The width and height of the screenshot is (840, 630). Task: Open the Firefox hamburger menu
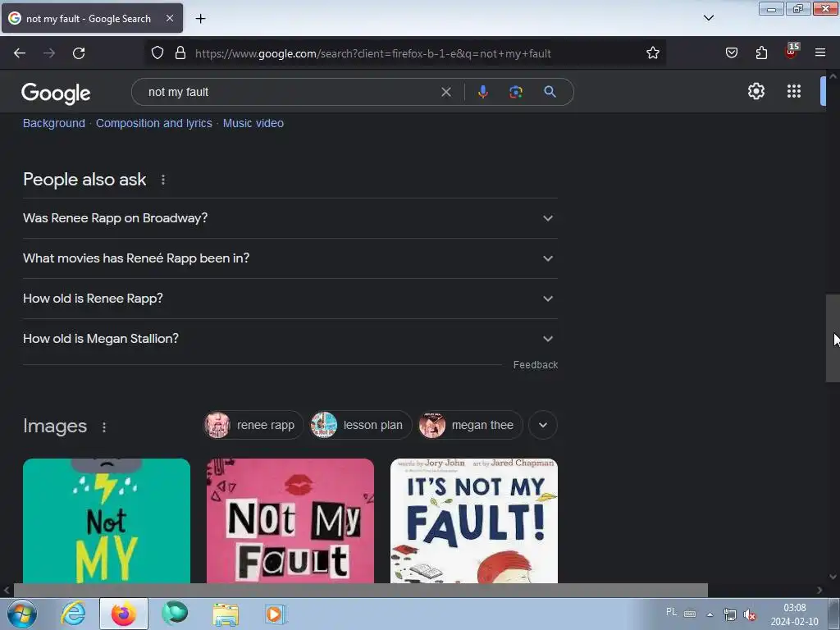(820, 52)
